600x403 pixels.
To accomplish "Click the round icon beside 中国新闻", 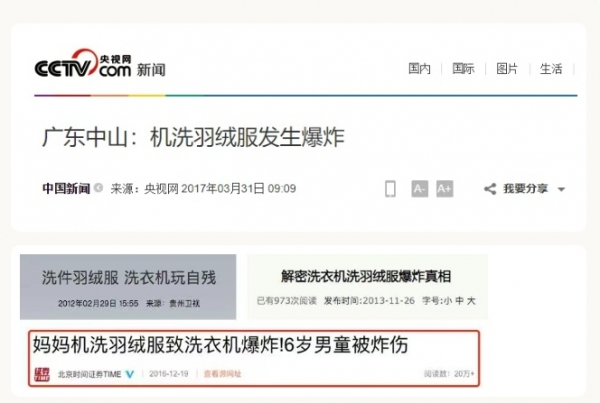I will tap(98, 188).
